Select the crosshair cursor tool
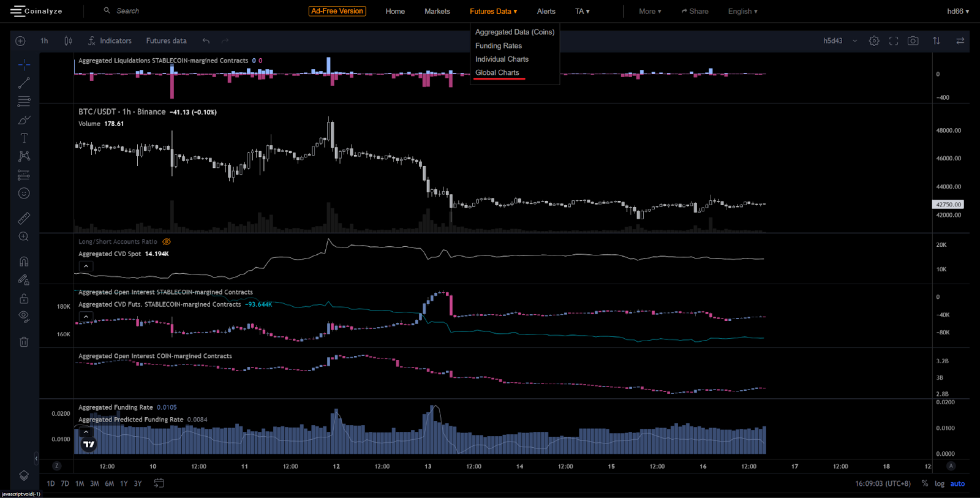 pyautogui.click(x=24, y=64)
